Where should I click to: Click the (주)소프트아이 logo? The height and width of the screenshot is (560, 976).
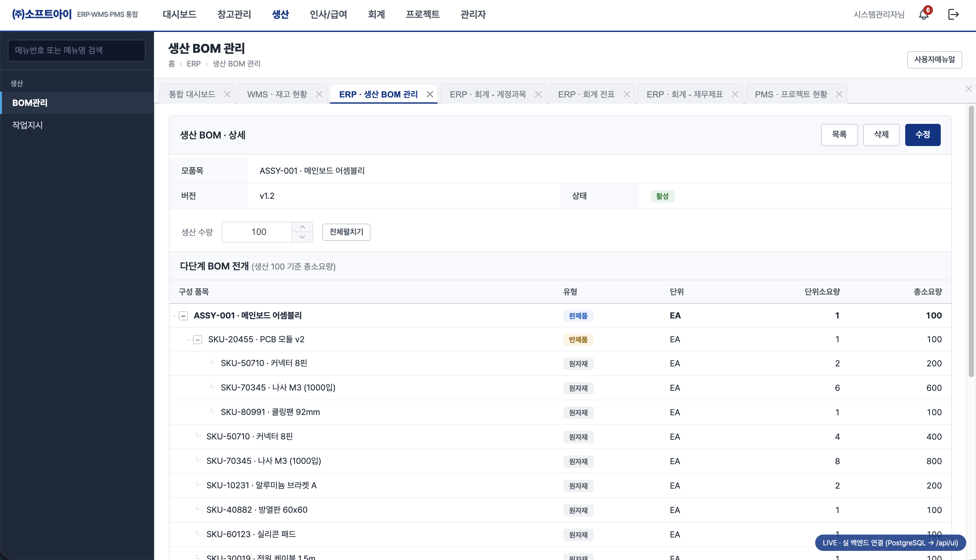click(41, 15)
